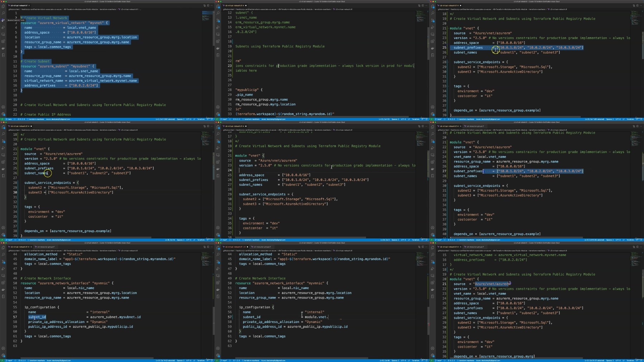
Task: Open Terraform language mode in top-left status bar
Action: pyautogui.click(x=201, y=119)
